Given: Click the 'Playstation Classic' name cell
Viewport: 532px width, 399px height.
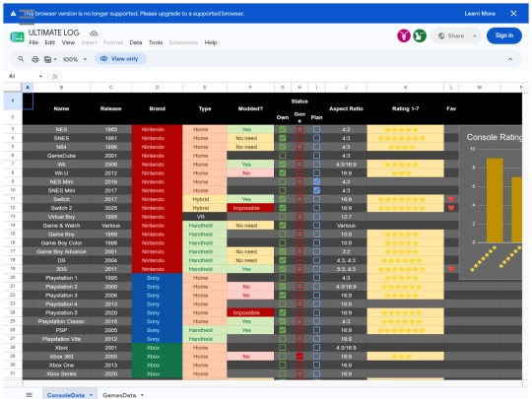Looking at the screenshot, I should pos(61,321).
